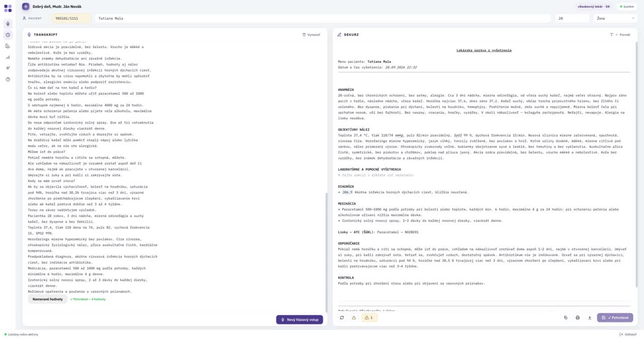Clear the transcript with Vymazať
Screen dimensions: 644x339
pyautogui.click(x=311, y=35)
